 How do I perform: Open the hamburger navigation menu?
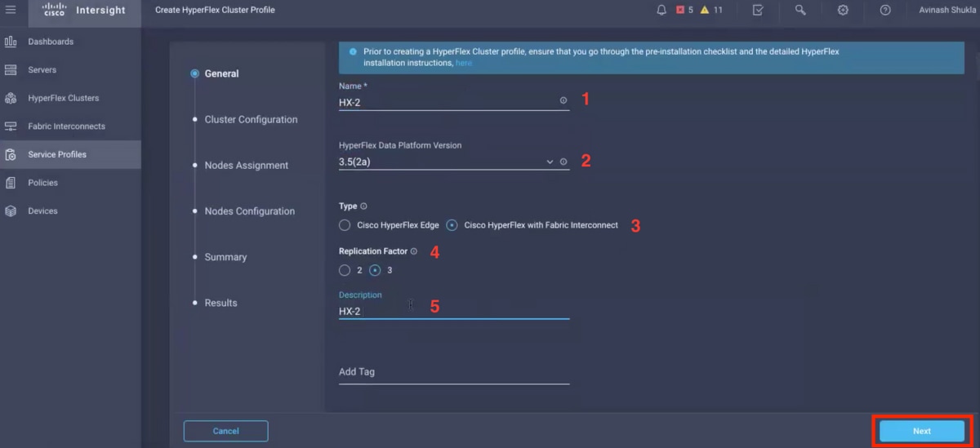coord(11,10)
